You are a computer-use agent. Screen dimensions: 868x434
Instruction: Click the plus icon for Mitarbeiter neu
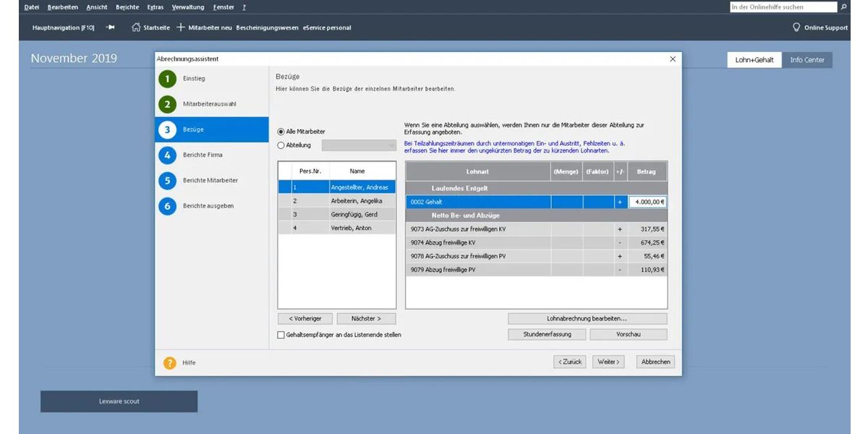tap(181, 27)
